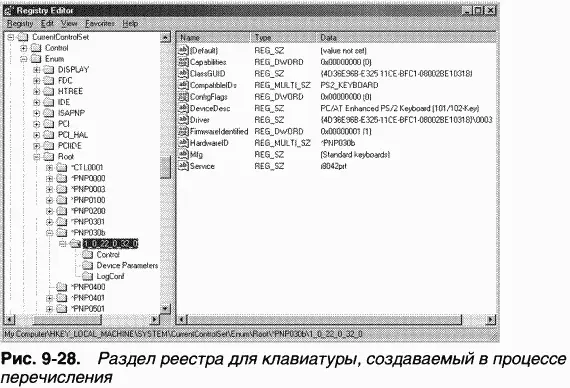Collapse the CurrentControlSet key
This screenshot has height=388, width=570.
coord(11,37)
